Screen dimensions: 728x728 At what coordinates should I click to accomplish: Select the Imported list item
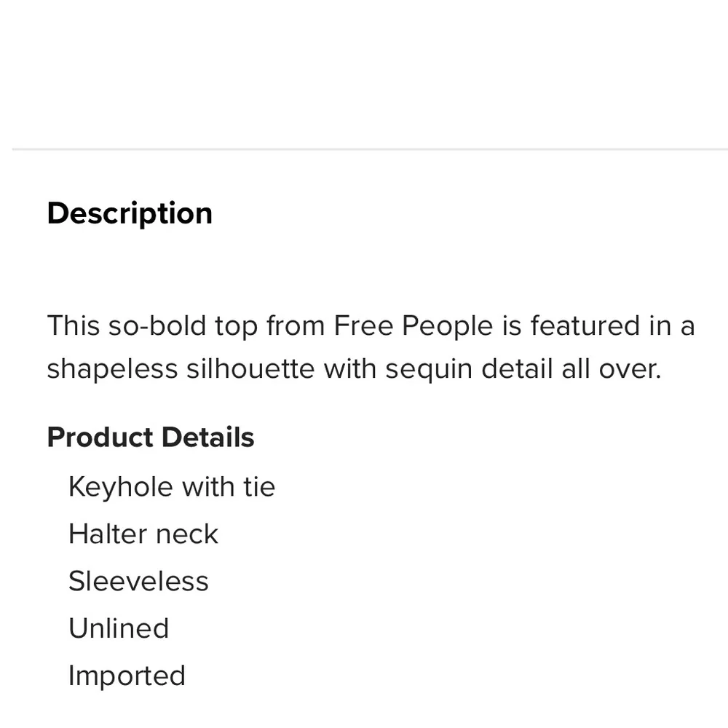click(x=127, y=676)
